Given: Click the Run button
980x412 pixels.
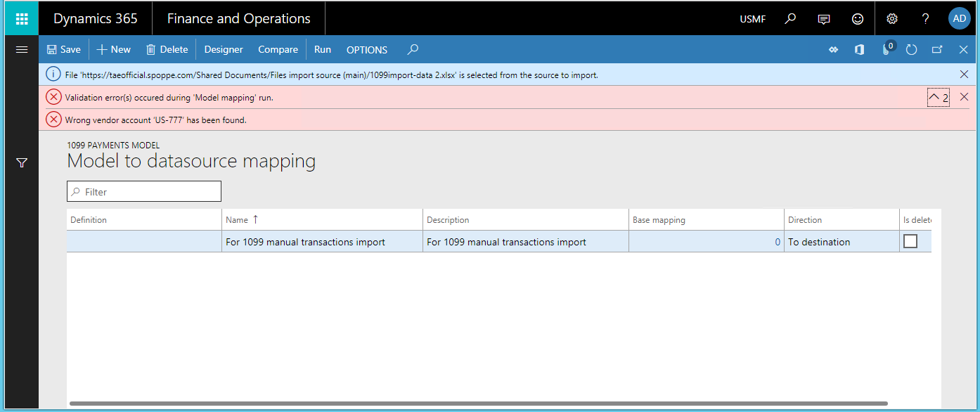Looking at the screenshot, I should [323, 50].
